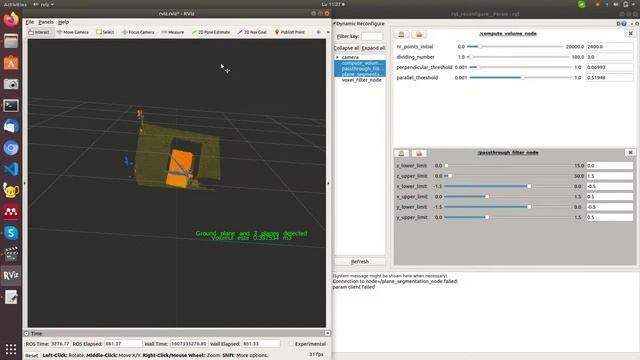
Task: Launch Visual Studio Code from the dock
Action: pyautogui.click(x=11, y=169)
